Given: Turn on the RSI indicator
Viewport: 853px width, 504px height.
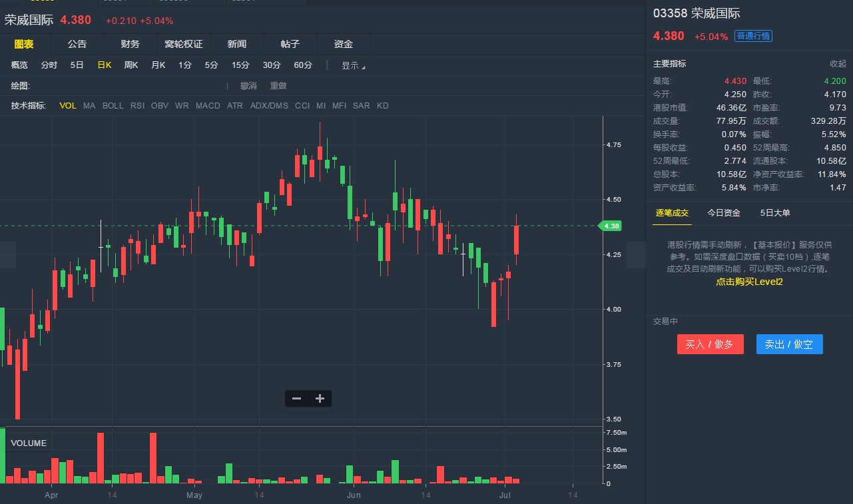Looking at the screenshot, I should click(x=137, y=106).
